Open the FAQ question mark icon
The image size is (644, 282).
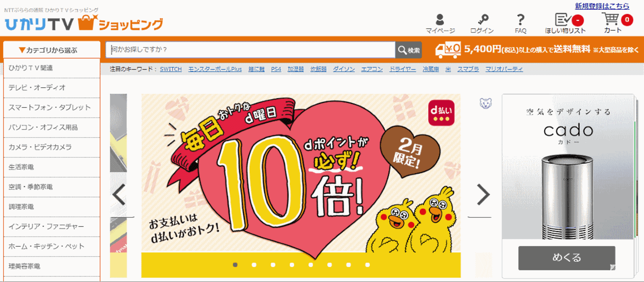pyautogui.click(x=520, y=20)
